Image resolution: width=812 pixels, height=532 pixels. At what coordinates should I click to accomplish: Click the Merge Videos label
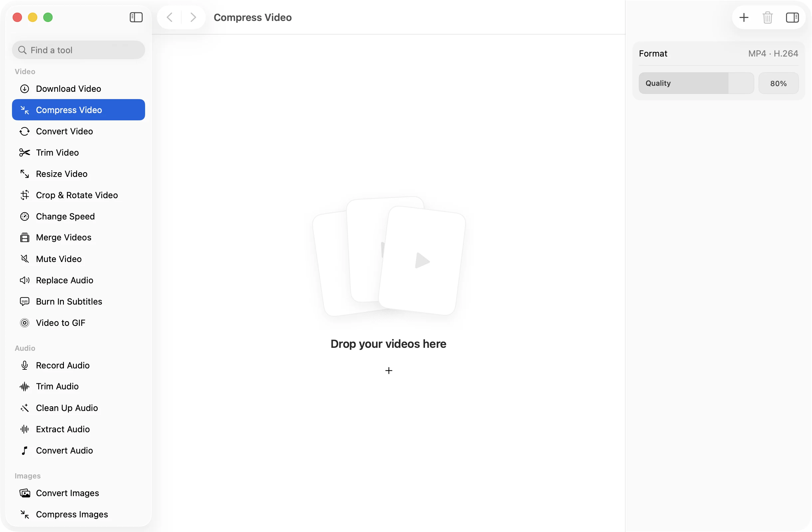64,237
